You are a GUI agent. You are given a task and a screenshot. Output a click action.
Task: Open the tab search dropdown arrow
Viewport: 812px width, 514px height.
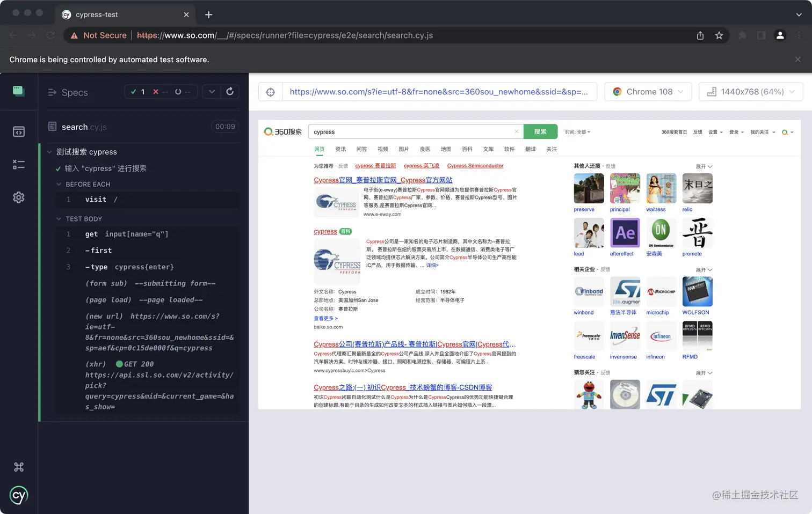click(x=799, y=14)
